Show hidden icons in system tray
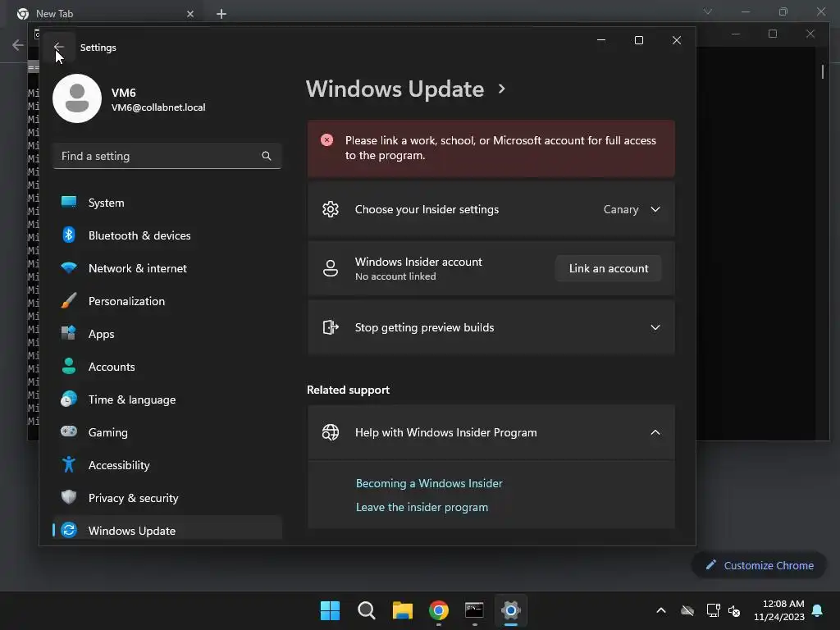The width and height of the screenshot is (840, 630). (661, 610)
